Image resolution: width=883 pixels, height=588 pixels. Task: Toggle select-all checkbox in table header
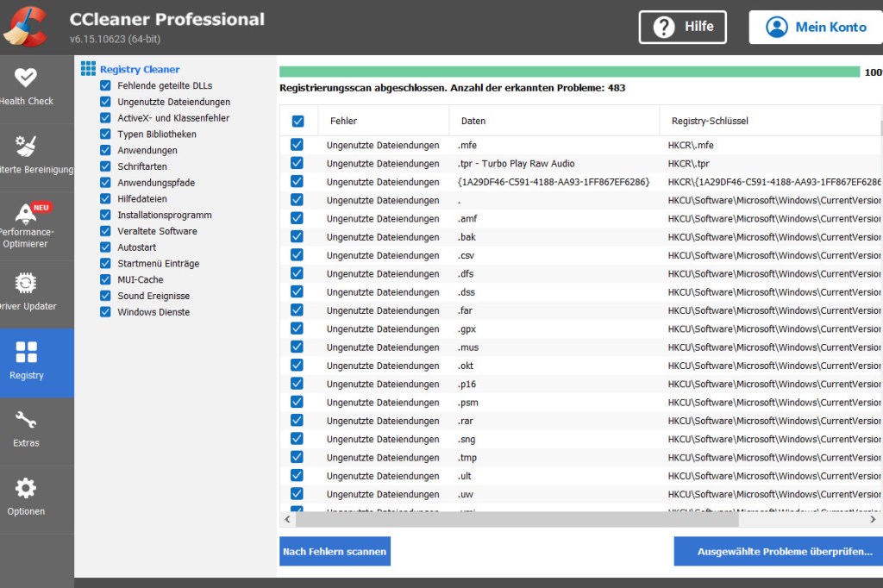coord(297,121)
